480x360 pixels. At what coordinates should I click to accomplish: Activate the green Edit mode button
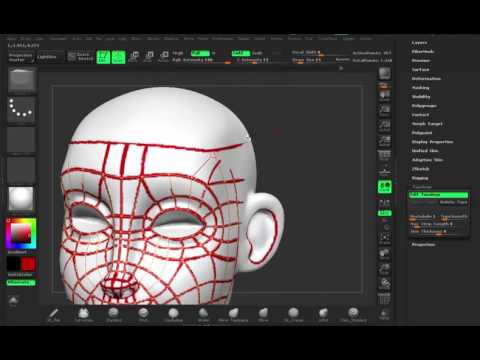103,57
